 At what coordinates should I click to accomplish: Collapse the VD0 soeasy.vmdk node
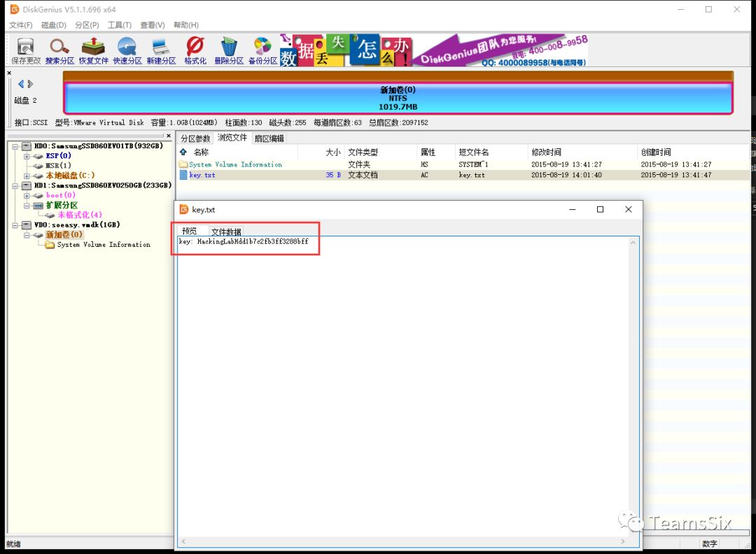(15, 225)
